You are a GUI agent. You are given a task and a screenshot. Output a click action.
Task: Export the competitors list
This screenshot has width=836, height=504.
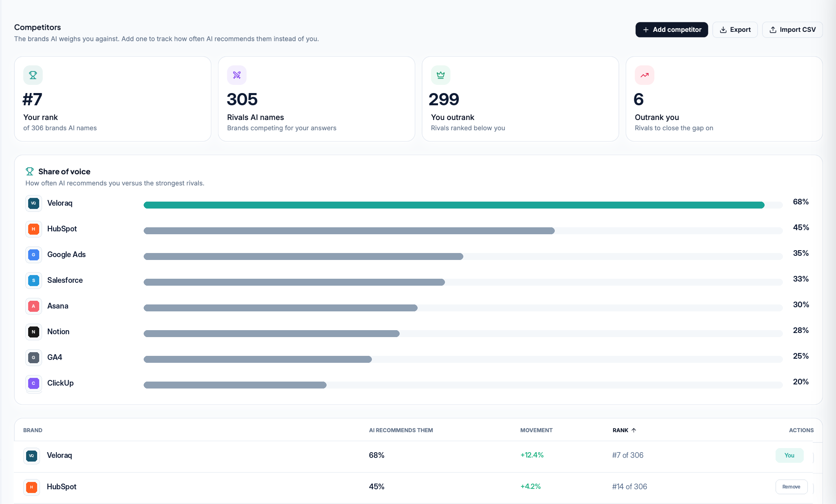coord(735,30)
